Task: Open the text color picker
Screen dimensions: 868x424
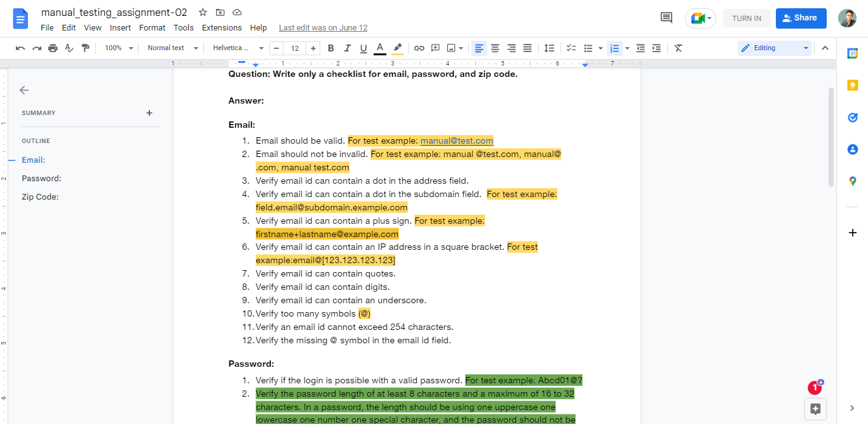Action: coord(380,48)
